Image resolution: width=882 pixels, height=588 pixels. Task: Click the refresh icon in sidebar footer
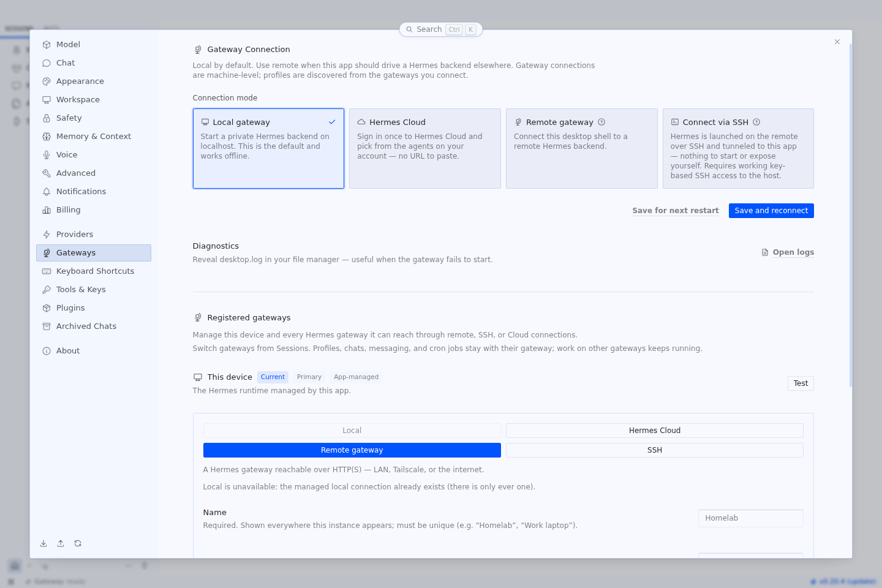tap(78, 543)
